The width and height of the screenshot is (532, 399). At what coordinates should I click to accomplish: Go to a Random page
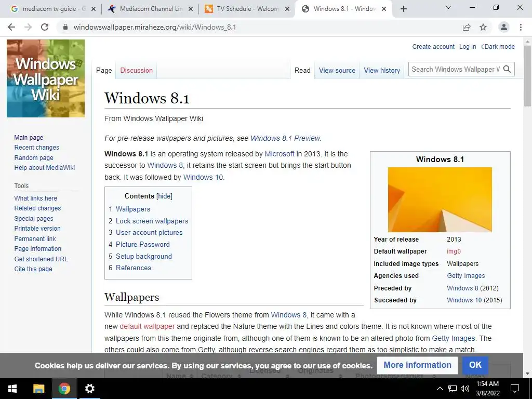[34, 158]
